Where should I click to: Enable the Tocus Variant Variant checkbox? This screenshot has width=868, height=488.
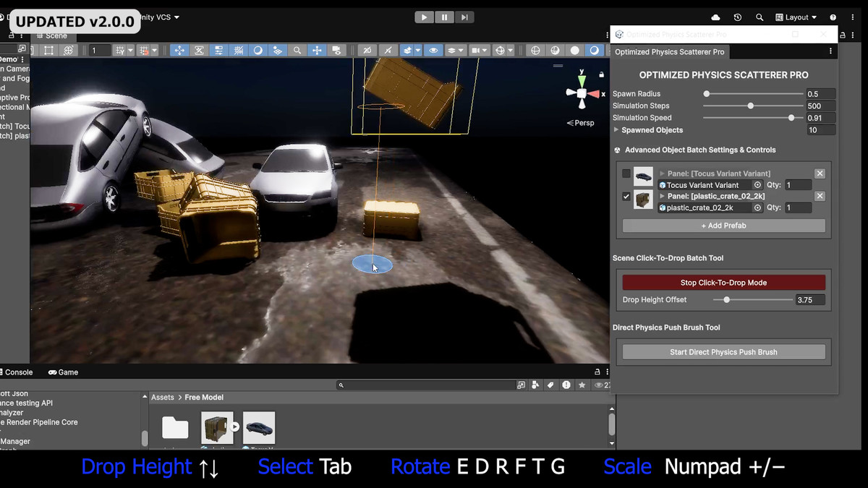click(626, 174)
